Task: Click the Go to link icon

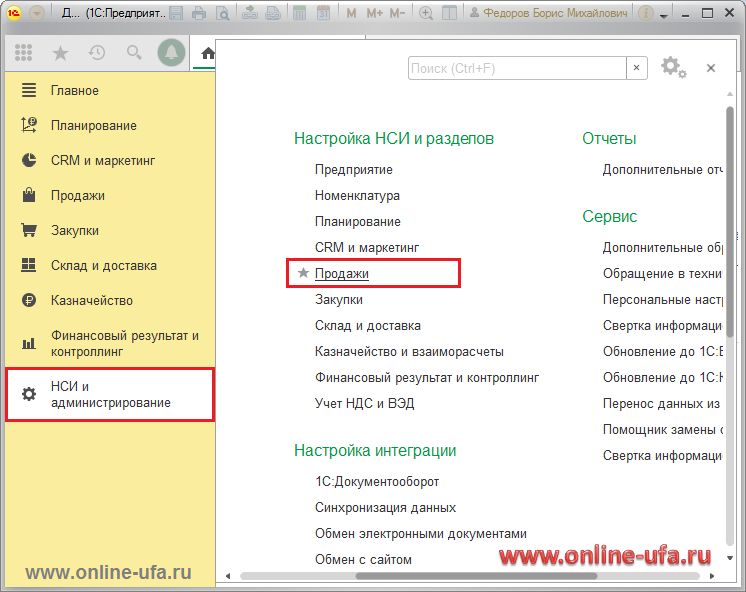Action: tap(273, 13)
